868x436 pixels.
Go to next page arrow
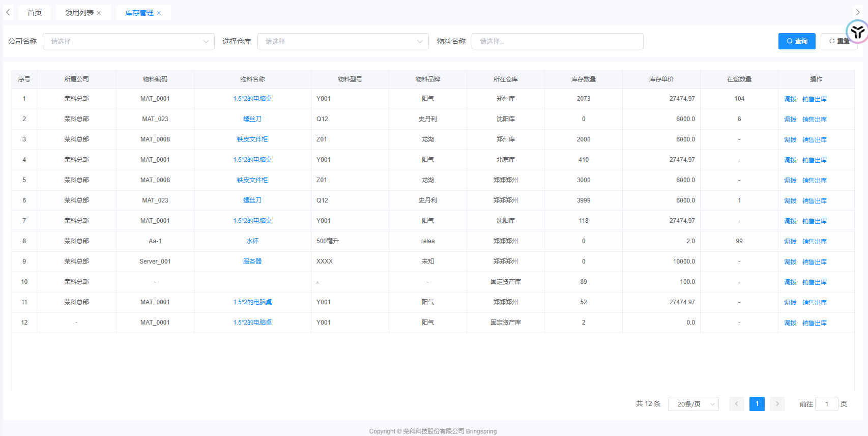[777, 404]
